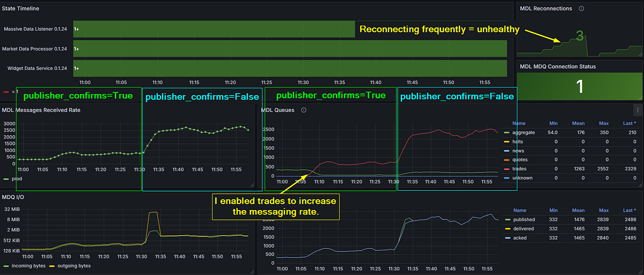The image size is (644, 275).
Task: Open the MDQ I/O panel title menu
Action: (13, 197)
